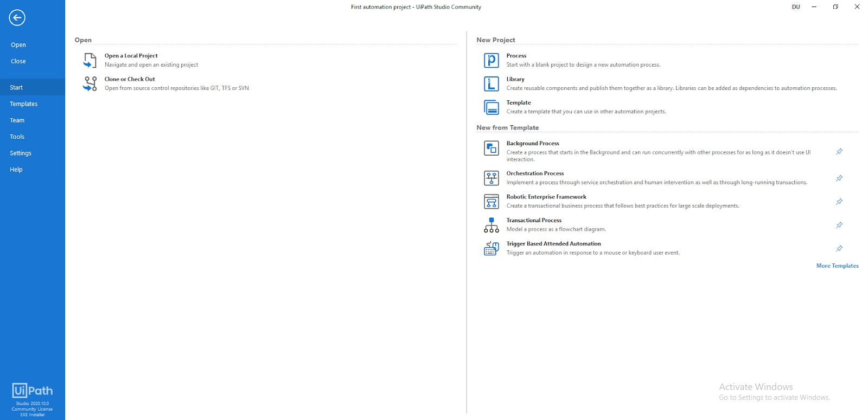Viewport: 868px width, 420px height.
Task: Click 'Navigate and open an existing project' text
Action: point(151,65)
